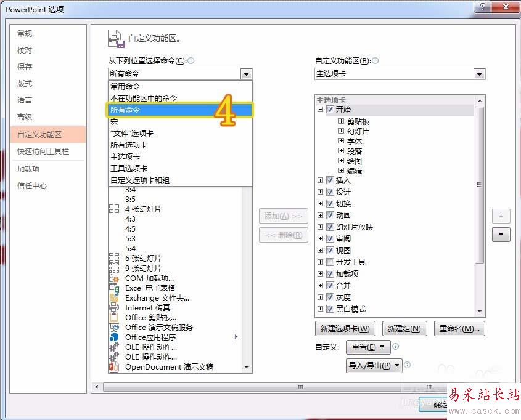Image resolution: width=521 pixels, height=420 pixels.
Task: Click the Exchange 文件夹 icon
Action: (114, 297)
